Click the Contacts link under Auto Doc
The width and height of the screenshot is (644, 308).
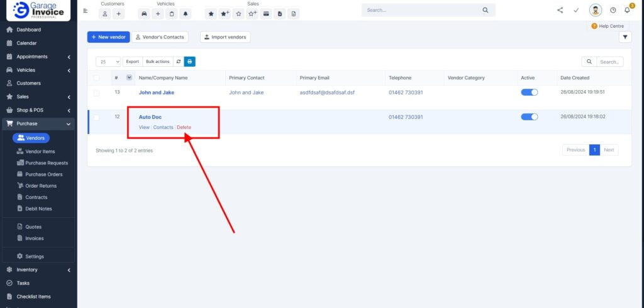[x=163, y=127]
